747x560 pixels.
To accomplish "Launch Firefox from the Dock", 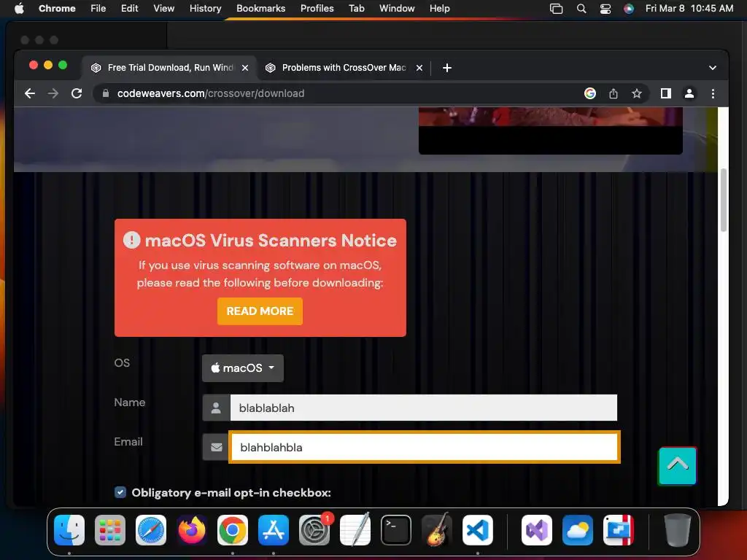I will click(192, 529).
